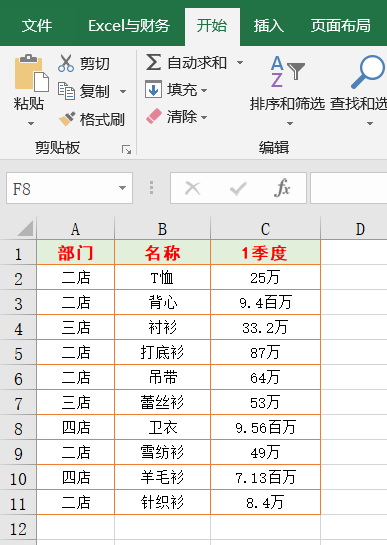The width and height of the screenshot is (387, 545).
Task: Select row 8 header
Action: pos(18,428)
